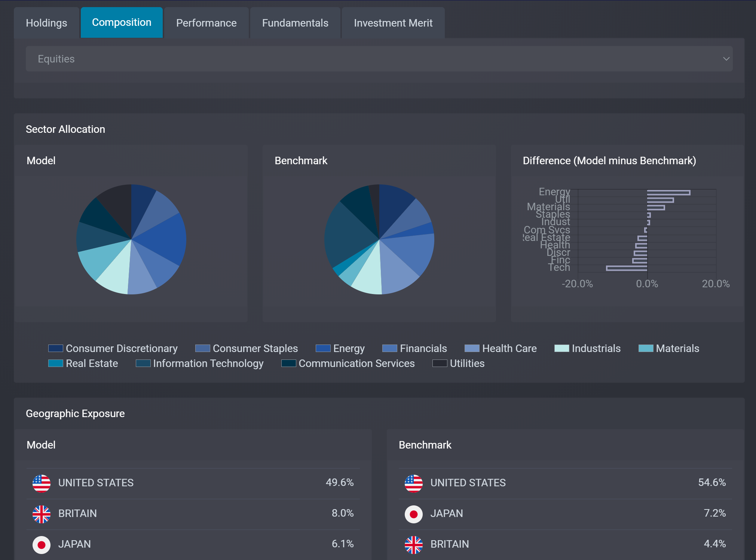Click the Equities dropdown chevron arrow
Screen dimensions: 756x560
point(726,59)
